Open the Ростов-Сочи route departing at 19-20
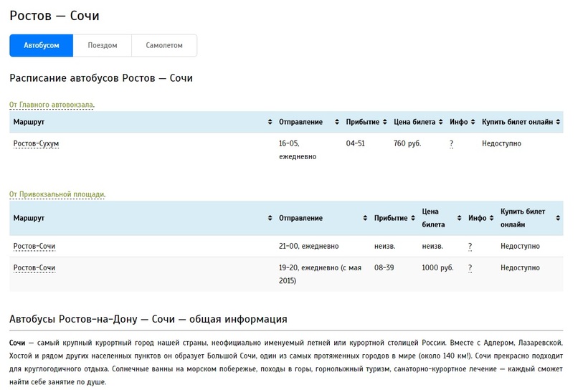The image size is (588, 390). [x=34, y=267]
